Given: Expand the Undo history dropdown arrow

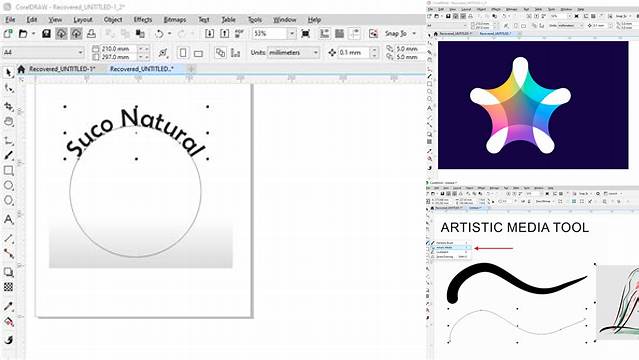Looking at the screenshot, I should pyautogui.click(x=170, y=34).
